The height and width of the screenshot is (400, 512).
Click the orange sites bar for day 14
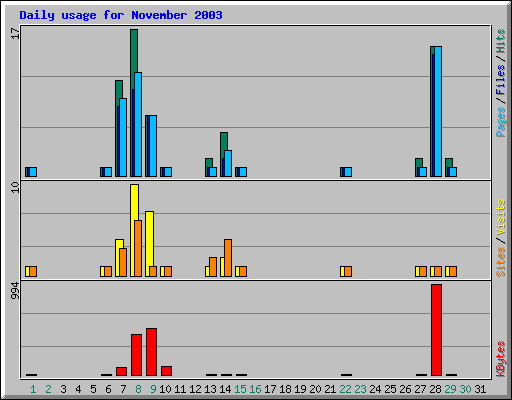pos(228,258)
